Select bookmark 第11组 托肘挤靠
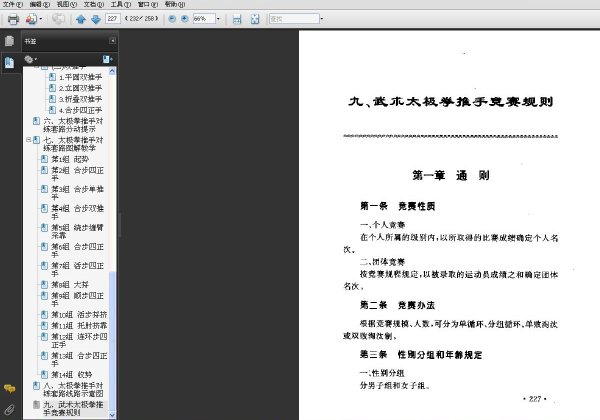Screen dimensions: 600x420 (x=79, y=326)
